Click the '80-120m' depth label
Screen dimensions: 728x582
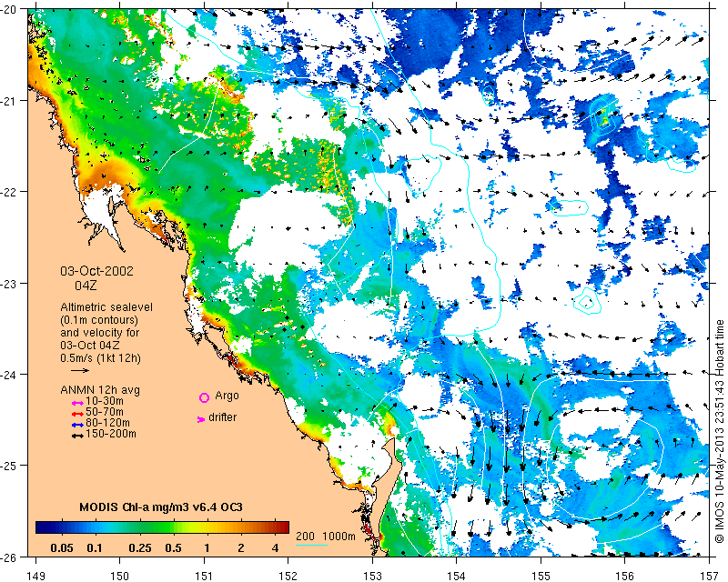coord(107,423)
